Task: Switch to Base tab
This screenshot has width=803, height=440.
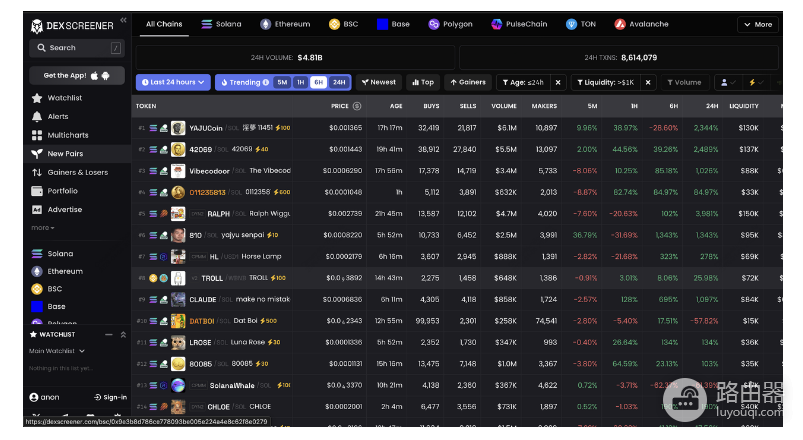Action: point(393,24)
